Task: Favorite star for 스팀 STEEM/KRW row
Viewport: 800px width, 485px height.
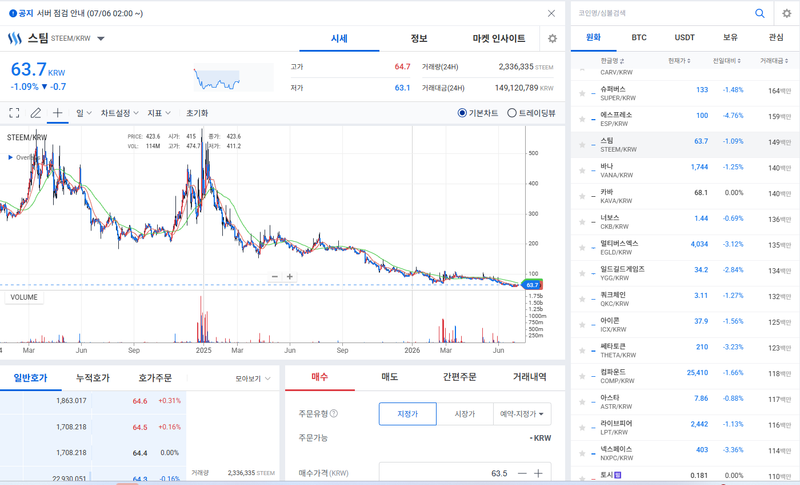Action: (x=582, y=145)
